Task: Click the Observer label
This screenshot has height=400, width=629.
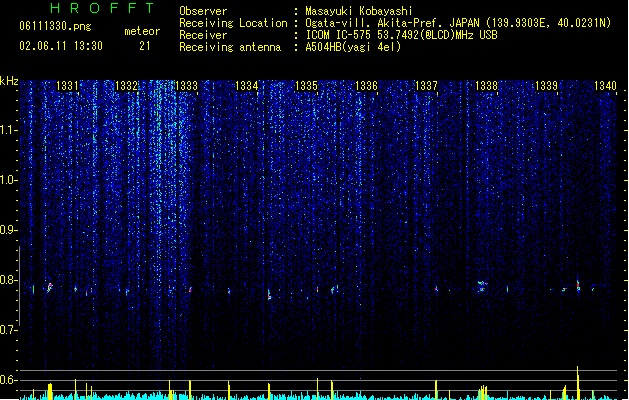Action: pyautogui.click(x=203, y=11)
